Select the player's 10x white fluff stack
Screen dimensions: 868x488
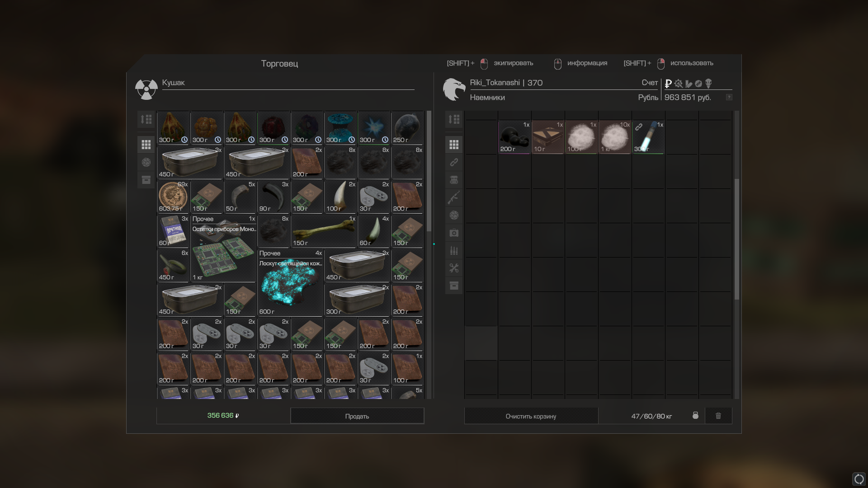615,137
